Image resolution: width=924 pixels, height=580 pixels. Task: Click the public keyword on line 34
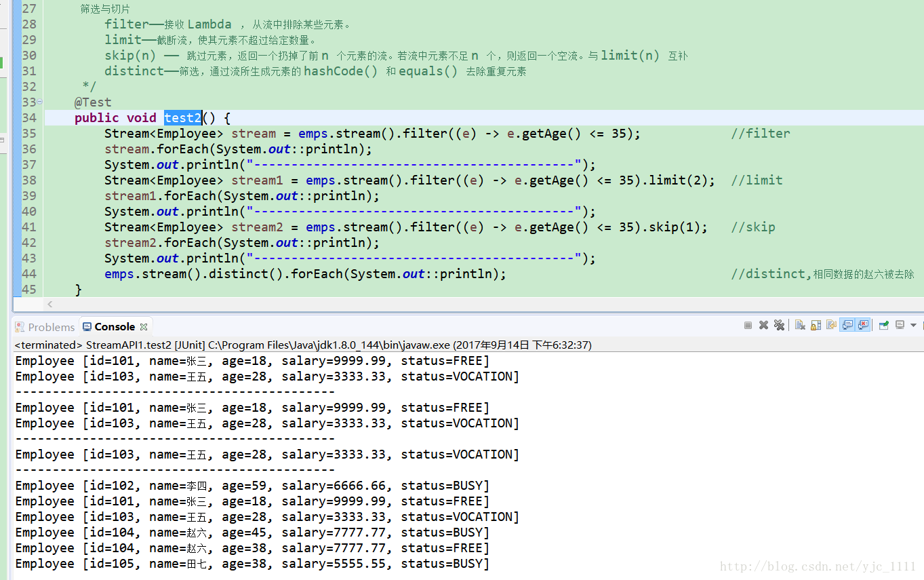[96, 118]
